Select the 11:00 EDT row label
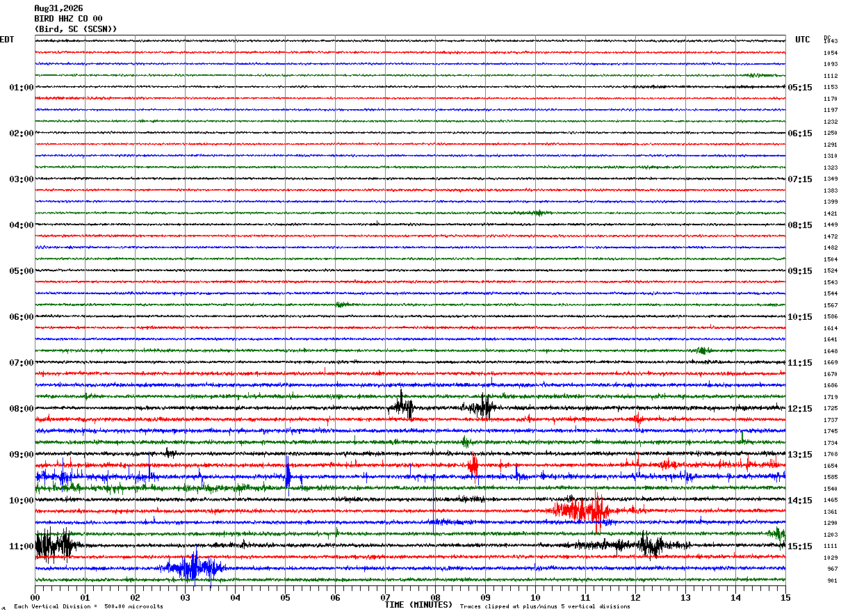The width and height of the screenshot is (841, 616). (x=22, y=546)
